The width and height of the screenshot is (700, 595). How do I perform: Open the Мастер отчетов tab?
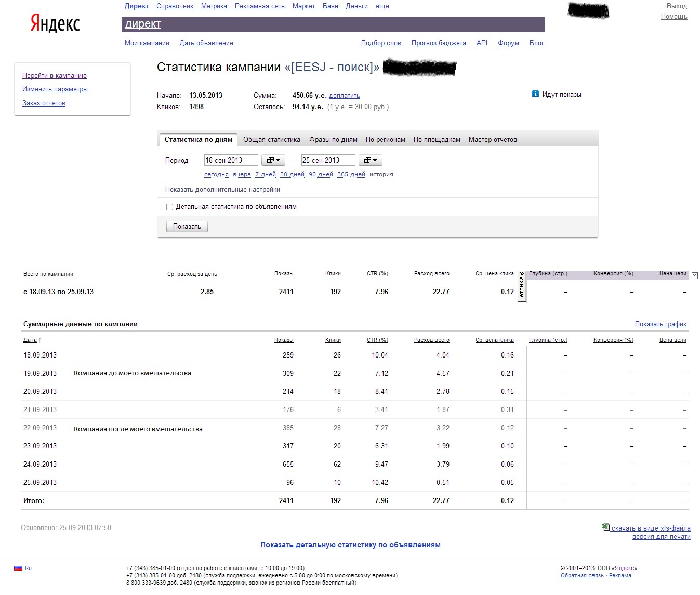[x=493, y=139]
